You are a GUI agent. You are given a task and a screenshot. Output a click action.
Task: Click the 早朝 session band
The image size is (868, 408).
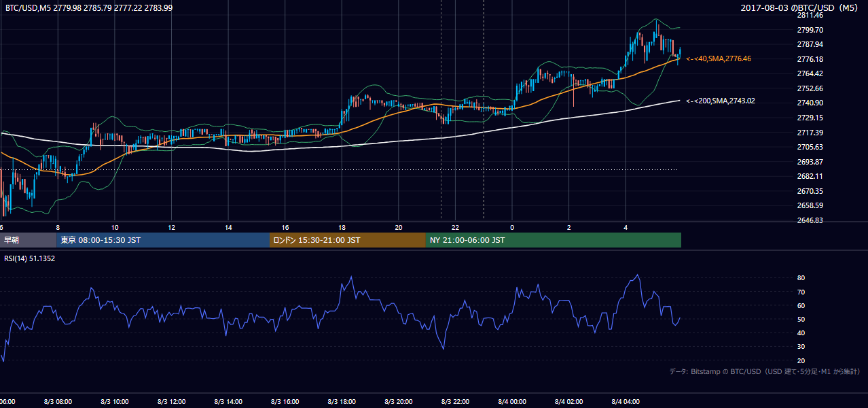[x=28, y=240]
